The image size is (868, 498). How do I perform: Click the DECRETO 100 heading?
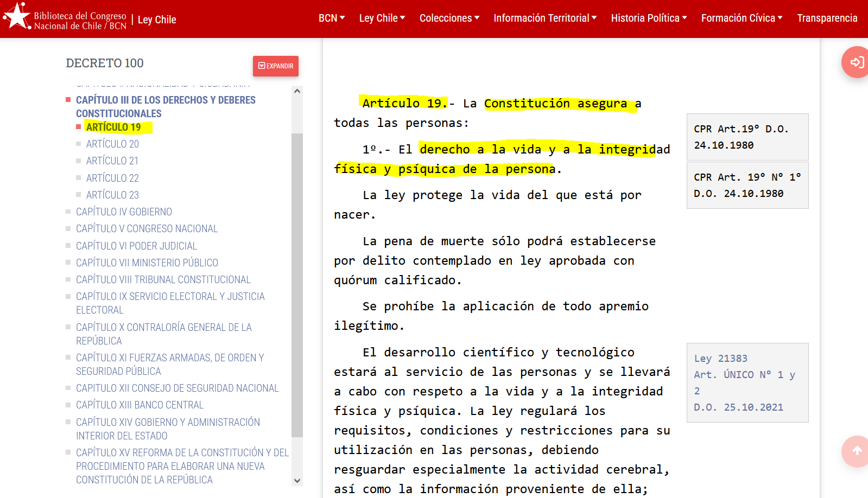105,63
